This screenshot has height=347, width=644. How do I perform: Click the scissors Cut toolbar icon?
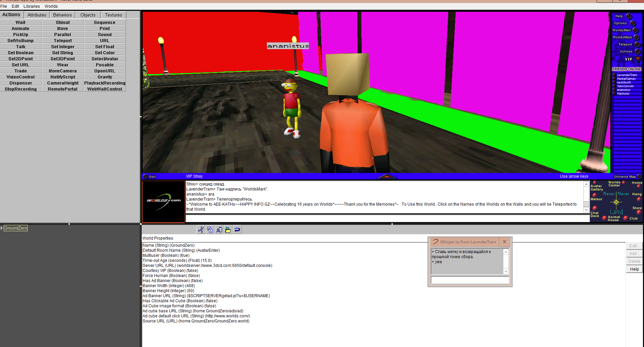point(201,230)
